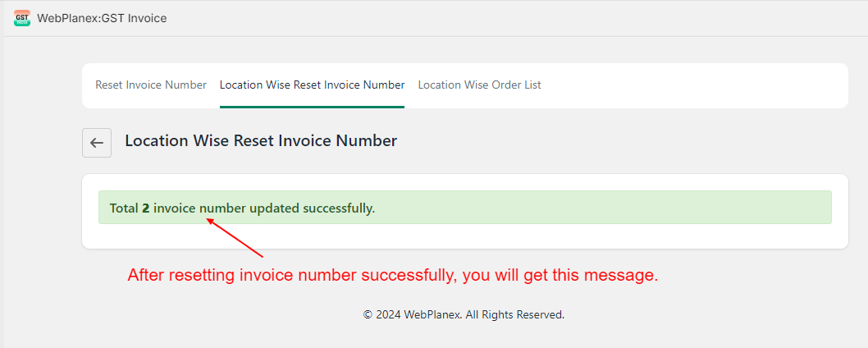Click the red annotation text about resetting
The image size is (868, 348).
tap(393, 275)
